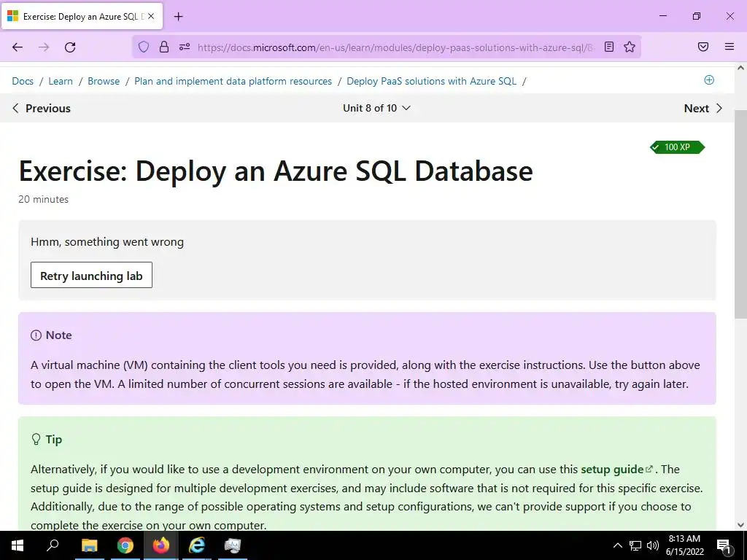Open File Explorer from taskbar

[x=89, y=545]
